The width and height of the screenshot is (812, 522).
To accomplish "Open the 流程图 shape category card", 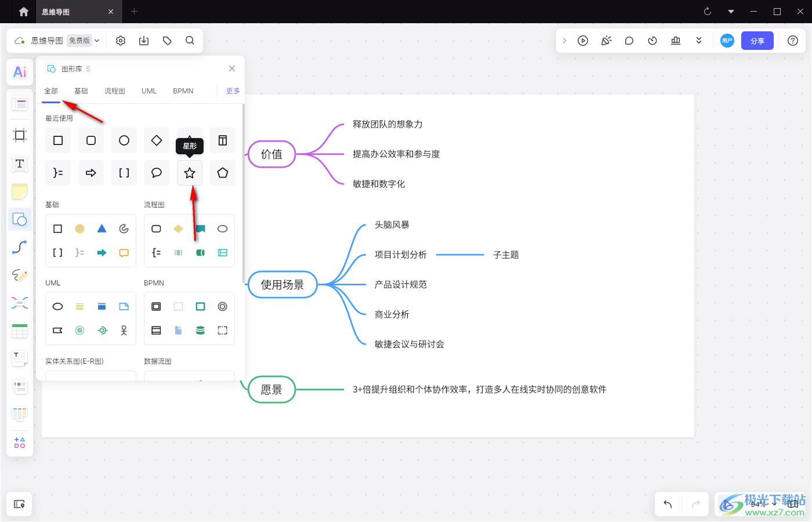I will click(x=189, y=241).
